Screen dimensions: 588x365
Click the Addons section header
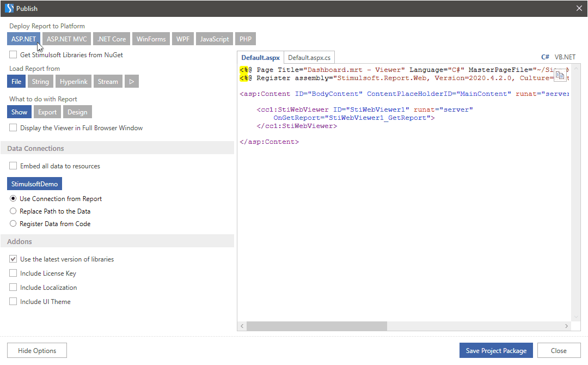click(x=118, y=241)
